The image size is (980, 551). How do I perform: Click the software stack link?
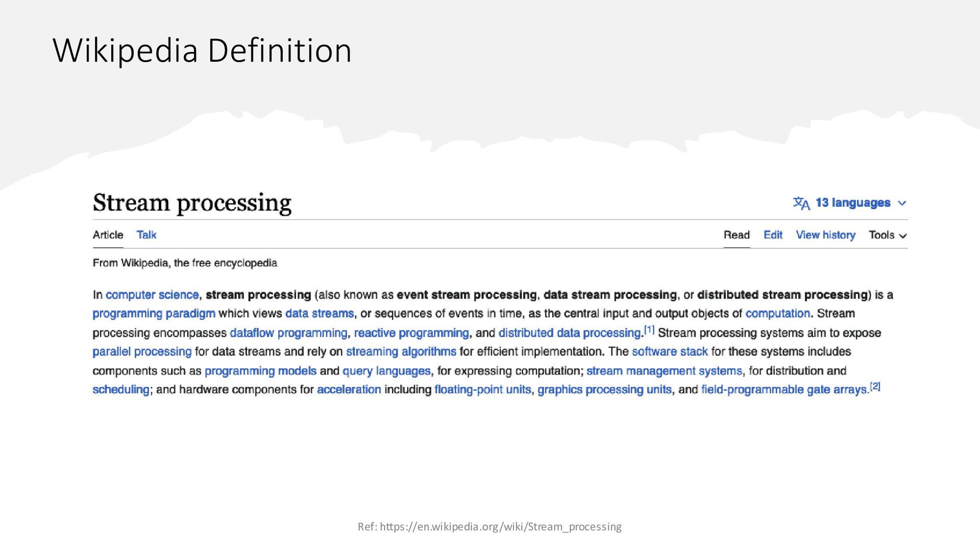coord(670,352)
